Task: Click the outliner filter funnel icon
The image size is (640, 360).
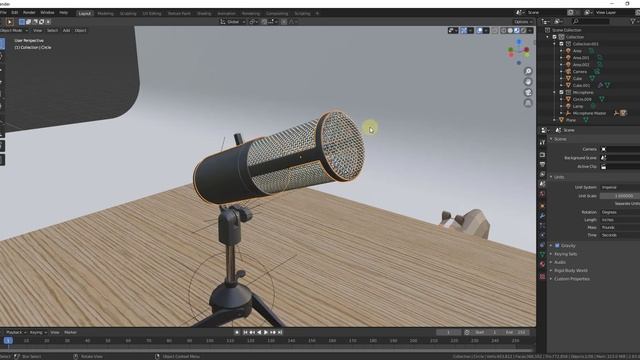Action: click(x=634, y=21)
